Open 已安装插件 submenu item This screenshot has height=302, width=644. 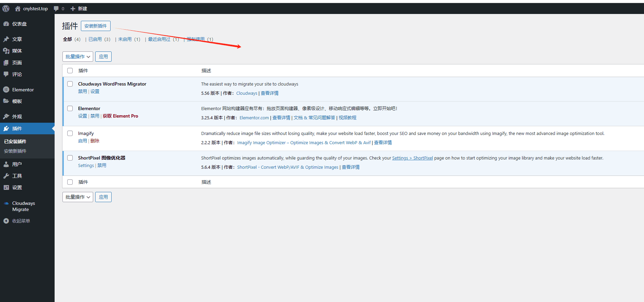pyautogui.click(x=15, y=141)
